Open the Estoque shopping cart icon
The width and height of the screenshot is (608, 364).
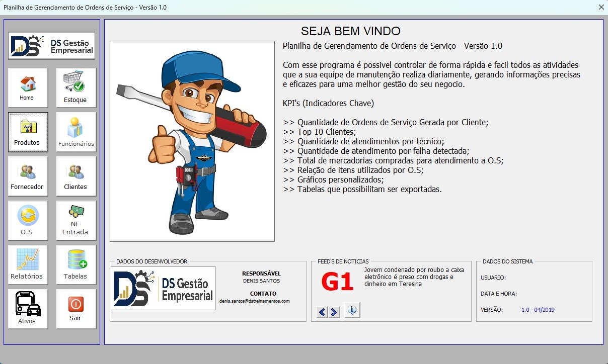pos(76,87)
